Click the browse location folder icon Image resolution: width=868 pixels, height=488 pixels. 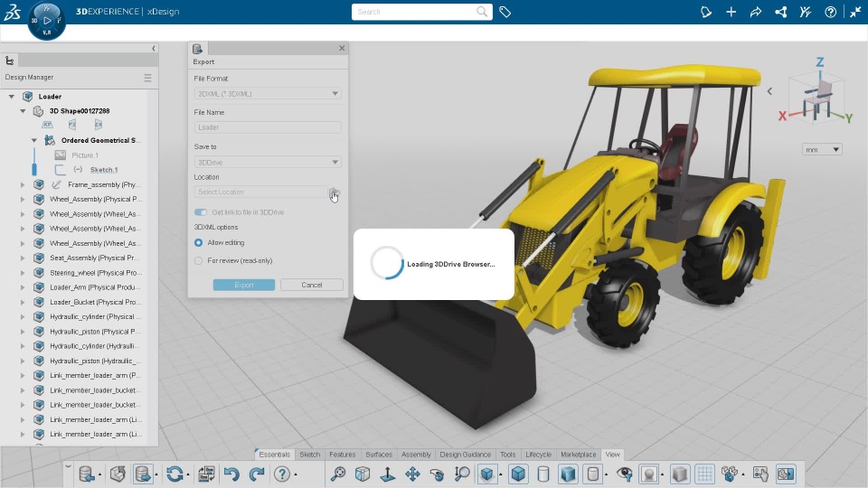point(335,192)
